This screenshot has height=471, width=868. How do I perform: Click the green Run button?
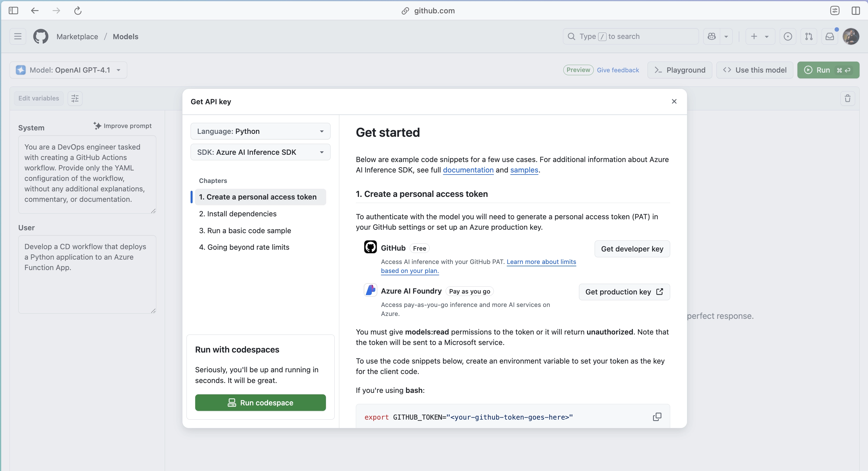coord(828,70)
